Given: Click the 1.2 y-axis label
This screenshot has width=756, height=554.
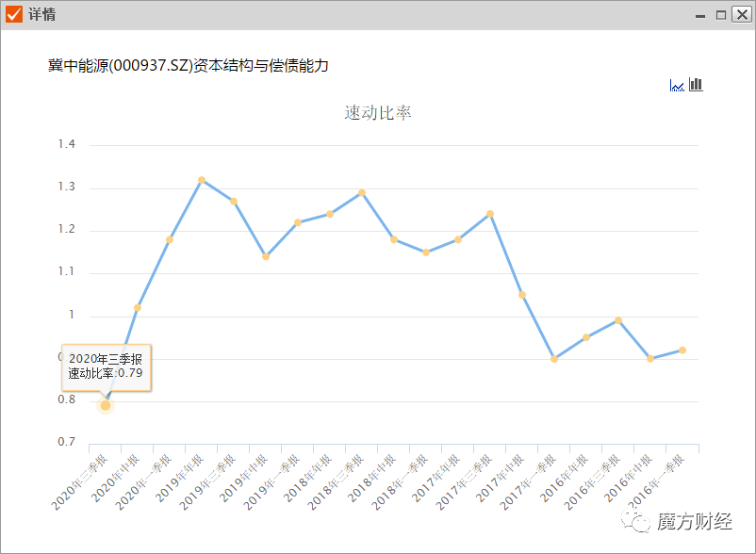Looking at the screenshot, I should pyautogui.click(x=67, y=229).
